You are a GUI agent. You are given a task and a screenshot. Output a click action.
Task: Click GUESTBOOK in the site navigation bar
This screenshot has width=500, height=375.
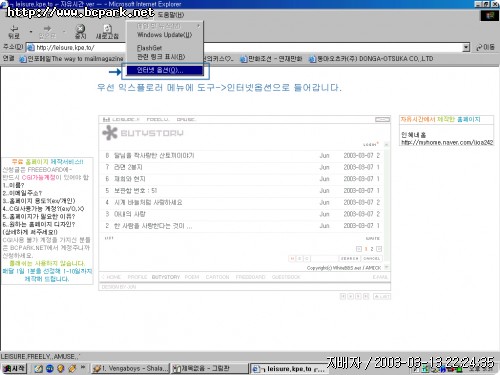tap(286, 277)
